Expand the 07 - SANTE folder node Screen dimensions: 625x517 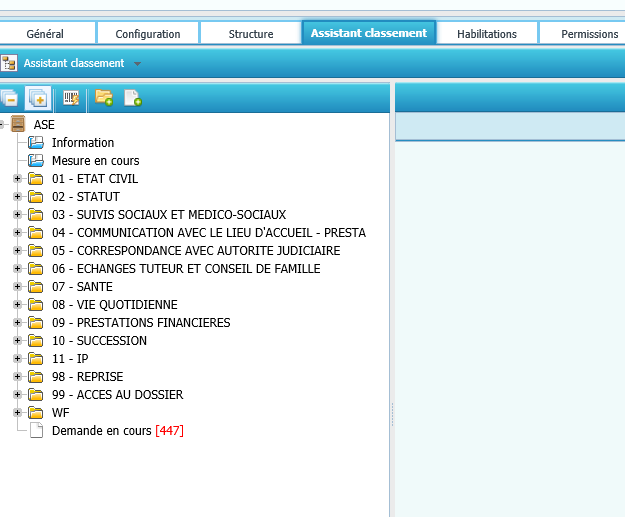click(17, 287)
